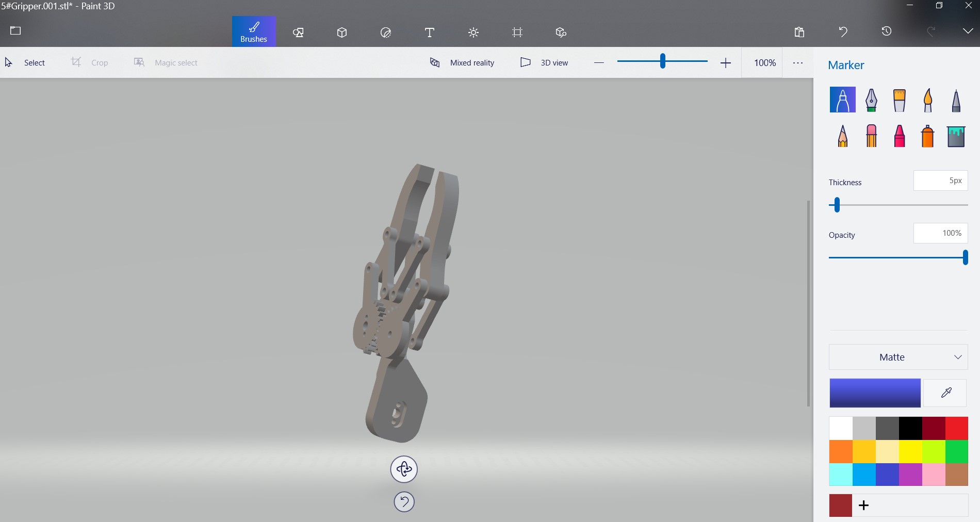Enable Magic select
The height and width of the screenshot is (522, 980).
pyautogui.click(x=166, y=62)
